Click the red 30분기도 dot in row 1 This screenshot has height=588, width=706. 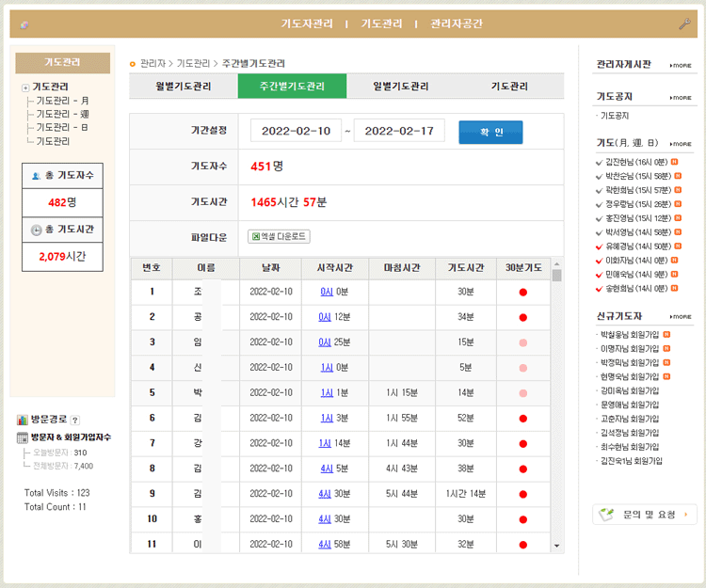pos(522,293)
